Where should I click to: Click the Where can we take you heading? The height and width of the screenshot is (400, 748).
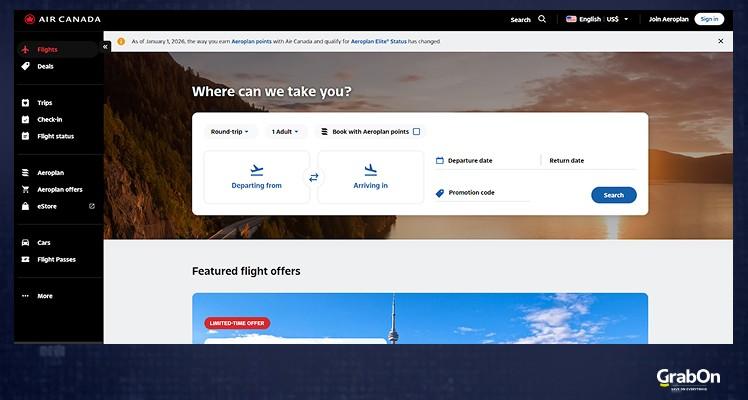(x=271, y=91)
